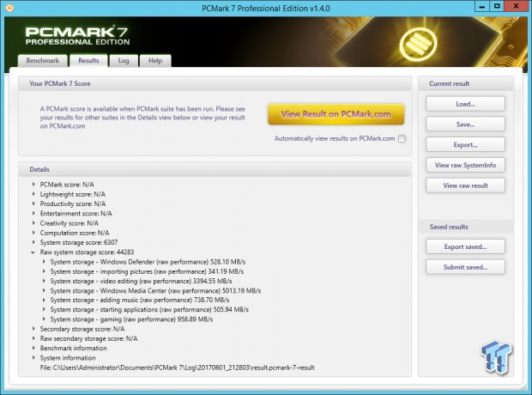This screenshot has height=395, width=532.
Task: Expand the Computation score row
Action: (x=33, y=233)
